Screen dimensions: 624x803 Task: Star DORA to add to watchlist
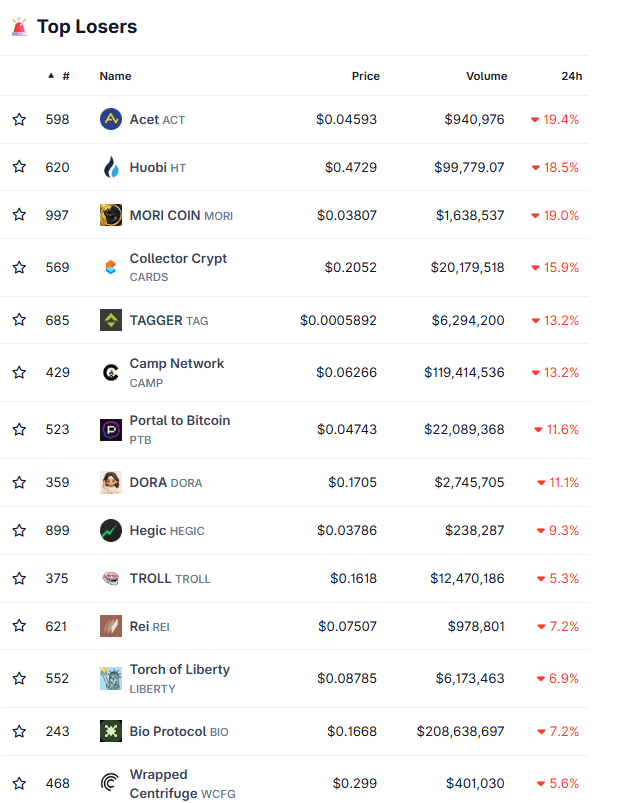(x=19, y=482)
